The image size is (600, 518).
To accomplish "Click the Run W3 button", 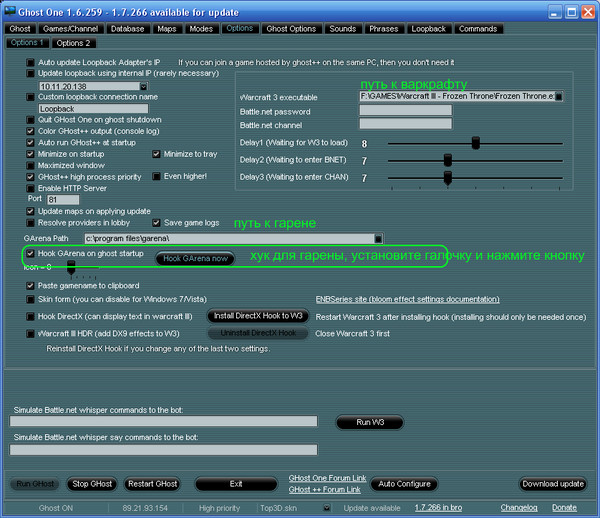I will 370,422.
